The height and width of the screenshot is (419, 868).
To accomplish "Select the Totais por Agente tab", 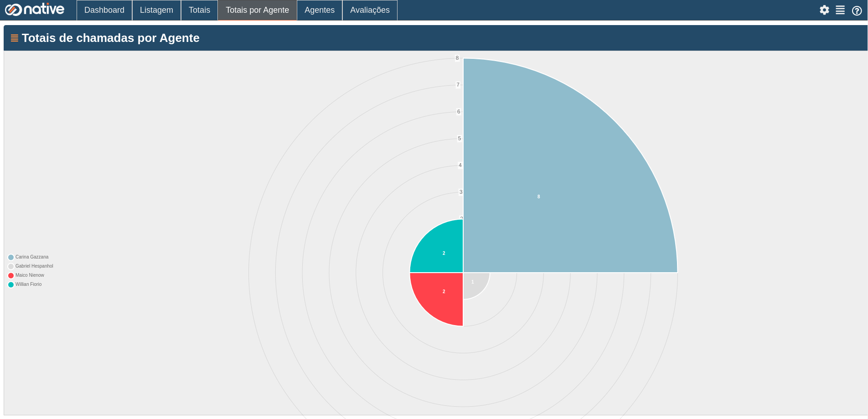I will point(257,10).
